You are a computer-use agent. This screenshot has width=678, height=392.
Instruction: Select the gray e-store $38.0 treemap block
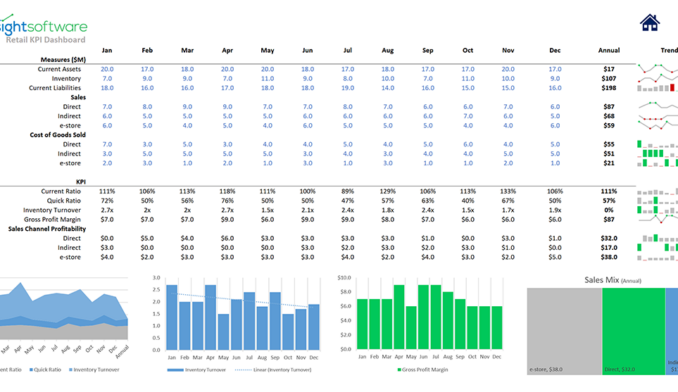click(564, 331)
